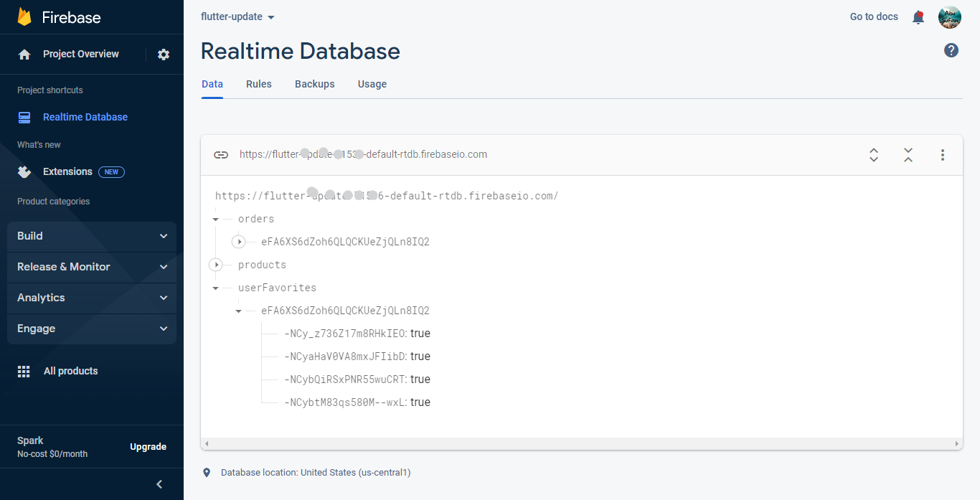The height and width of the screenshot is (500, 980).
Task: Open the All products link
Action: tap(70, 371)
